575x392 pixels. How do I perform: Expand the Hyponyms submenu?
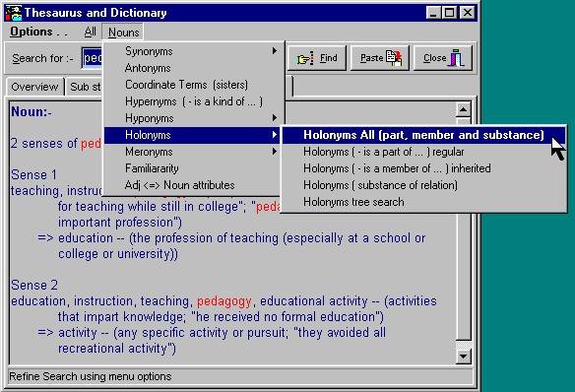click(194, 118)
